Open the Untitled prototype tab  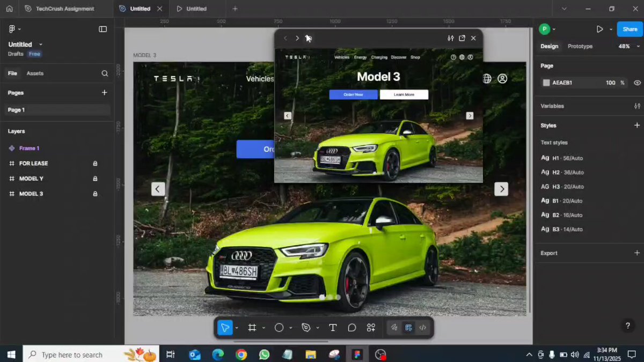[192, 9]
